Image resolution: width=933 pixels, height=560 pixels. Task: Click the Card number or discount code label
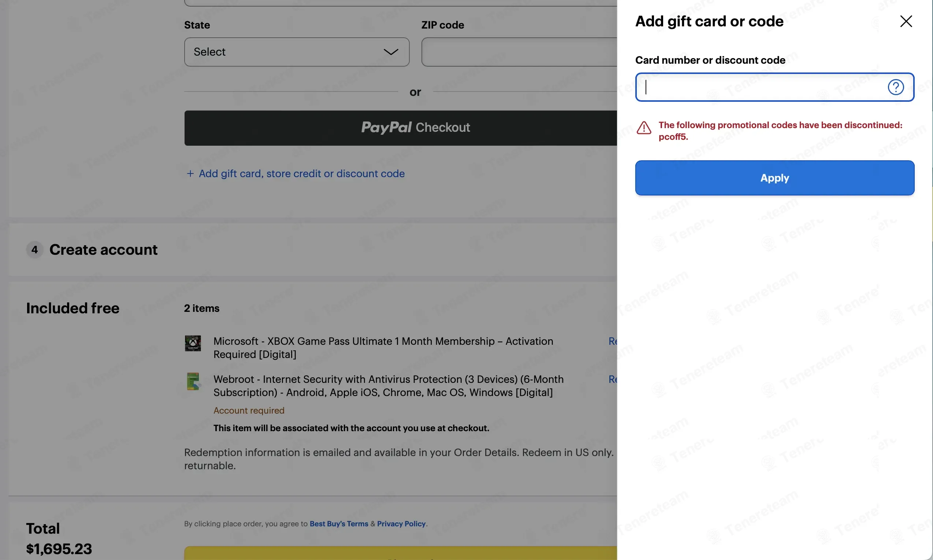point(710,60)
